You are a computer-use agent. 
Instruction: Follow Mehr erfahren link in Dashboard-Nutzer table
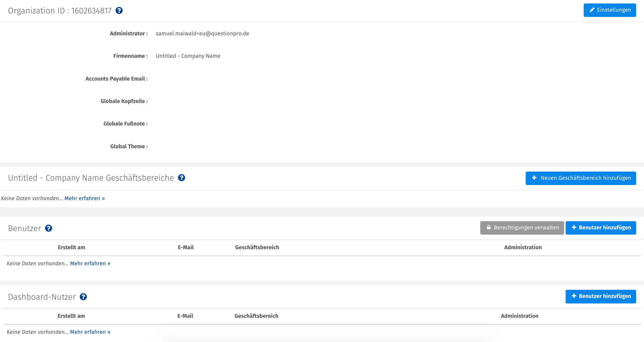click(90, 332)
